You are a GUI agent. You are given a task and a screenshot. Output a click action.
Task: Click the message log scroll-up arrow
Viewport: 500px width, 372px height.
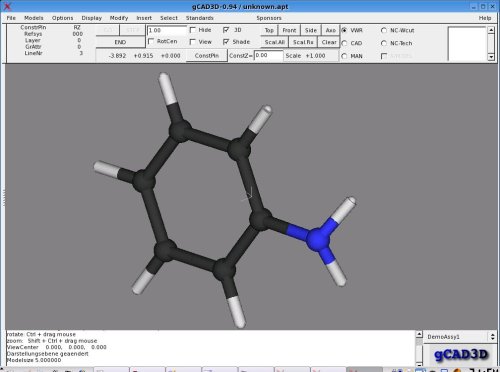(419, 334)
